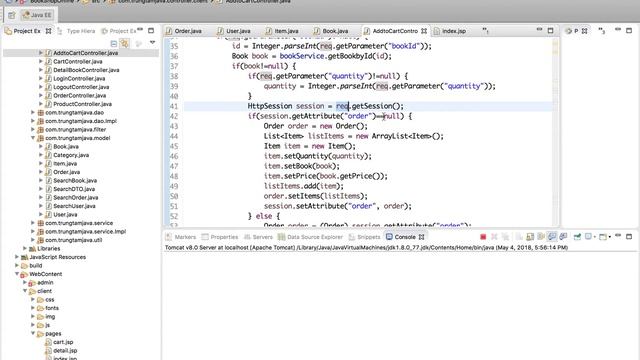The width and height of the screenshot is (640, 360).
Task: Switch to the index.jsp editor tab
Action: coord(449,31)
